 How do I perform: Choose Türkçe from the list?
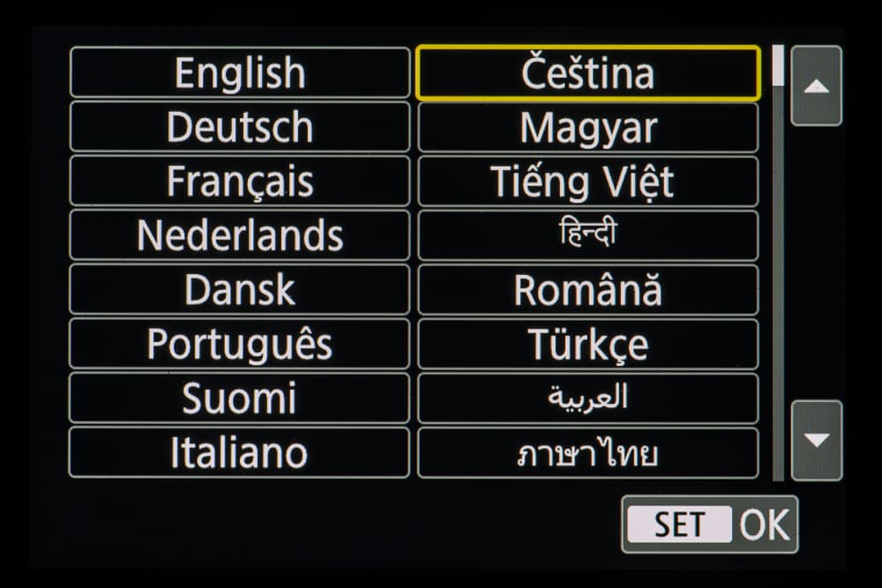(587, 344)
